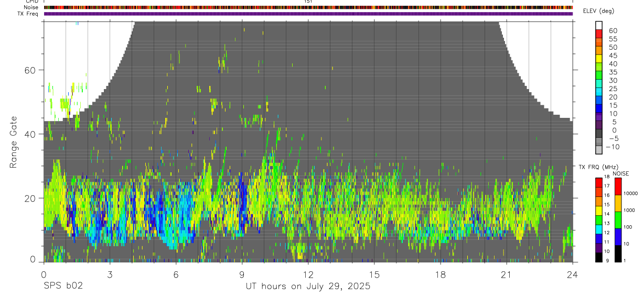The width and height of the screenshot is (644, 297).
Task: Click the purple TX Freq strip above the plot
Action: click(x=308, y=14)
